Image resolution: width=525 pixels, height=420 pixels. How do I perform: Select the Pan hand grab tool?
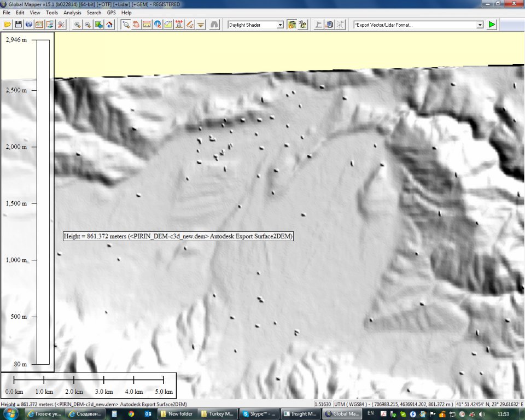tap(136, 25)
